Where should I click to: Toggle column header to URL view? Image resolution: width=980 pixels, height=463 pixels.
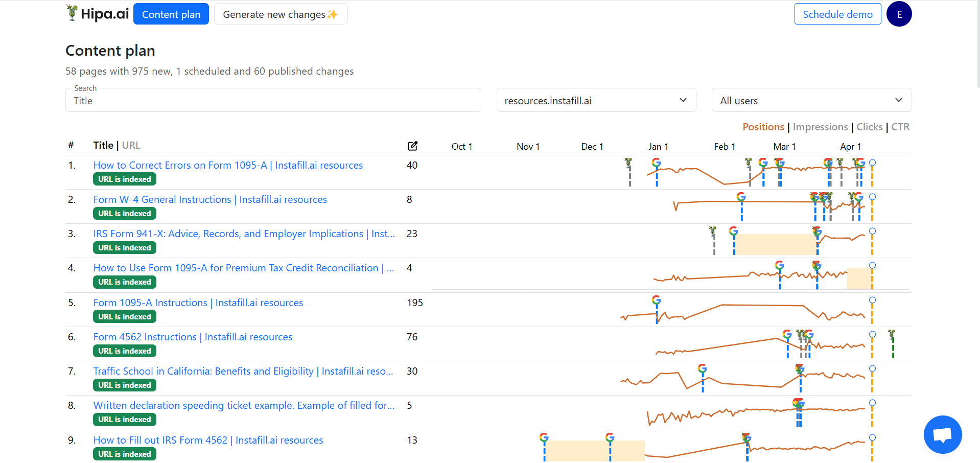pos(131,146)
